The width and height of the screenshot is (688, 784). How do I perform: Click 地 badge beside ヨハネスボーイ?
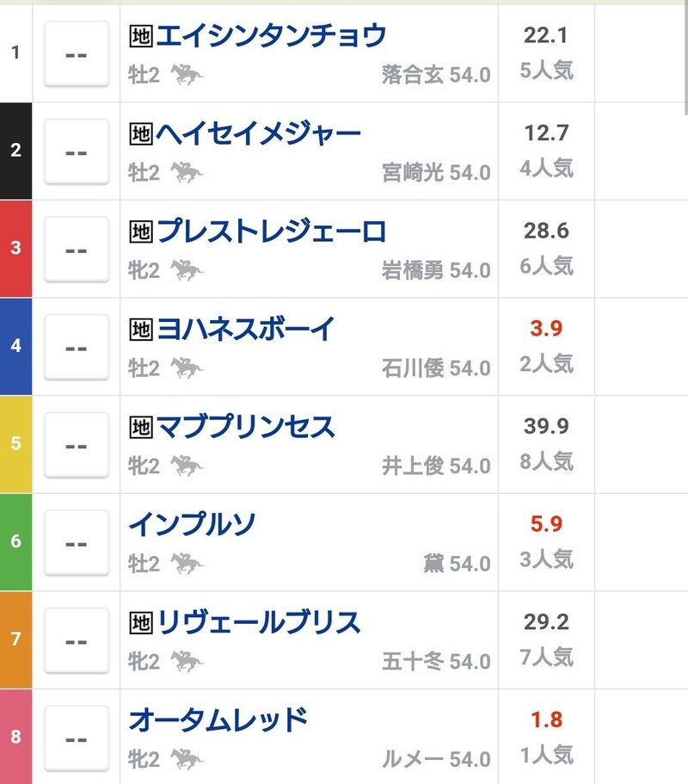tap(141, 330)
